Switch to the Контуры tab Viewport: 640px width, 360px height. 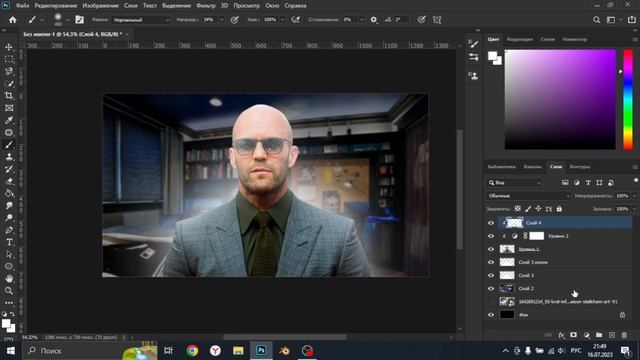click(580, 167)
